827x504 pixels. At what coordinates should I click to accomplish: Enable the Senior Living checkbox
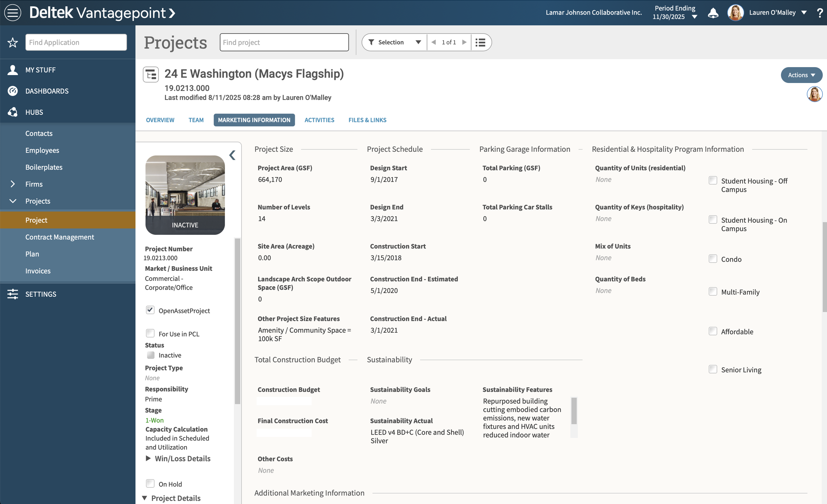tap(713, 369)
